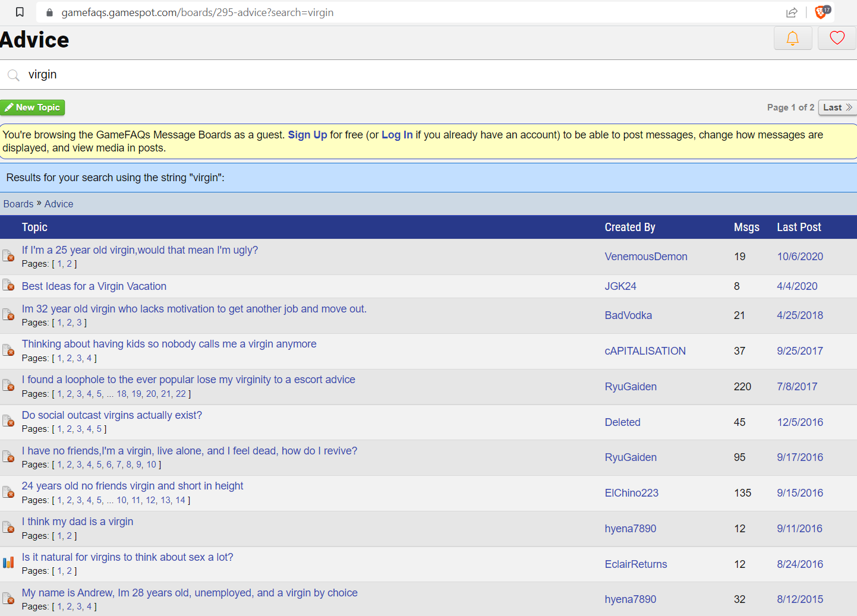Click the share icon in address bar
The height and width of the screenshot is (616, 857).
pyautogui.click(x=792, y=12)
